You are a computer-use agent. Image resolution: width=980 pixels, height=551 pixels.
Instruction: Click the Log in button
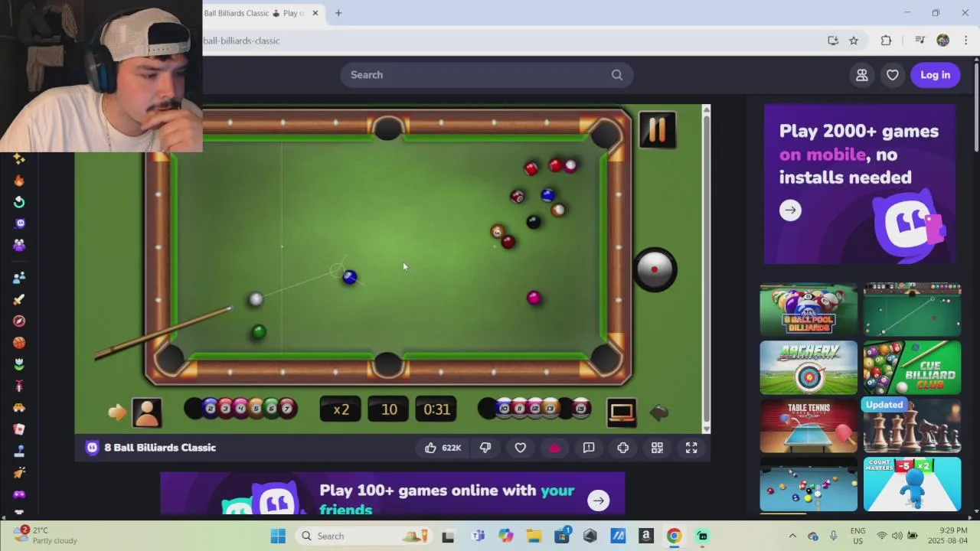coord(935,75)
